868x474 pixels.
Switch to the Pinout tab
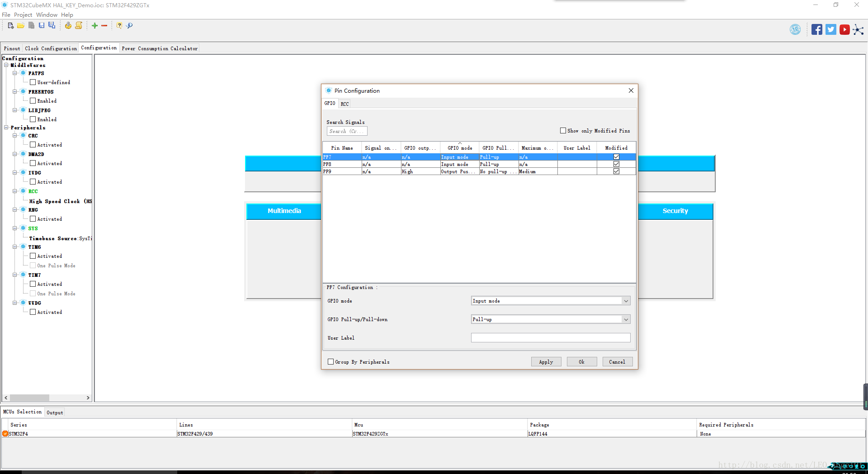(12, 48)
